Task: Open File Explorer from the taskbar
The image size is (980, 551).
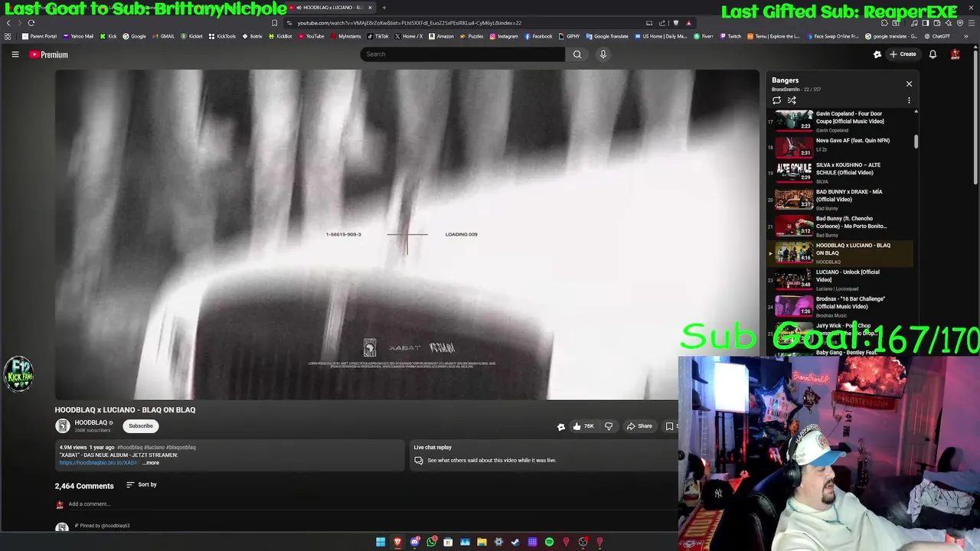Action: (482, 542)
